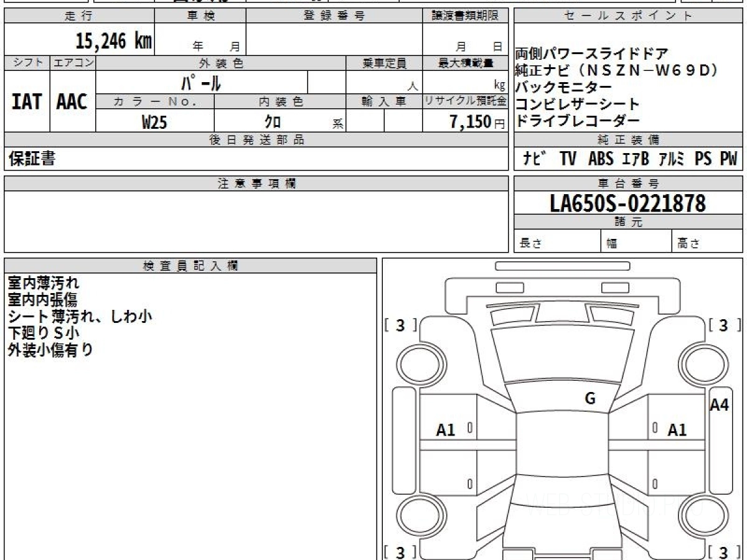
Task: Select the mileage value 15,246 km
Action: 114,40
